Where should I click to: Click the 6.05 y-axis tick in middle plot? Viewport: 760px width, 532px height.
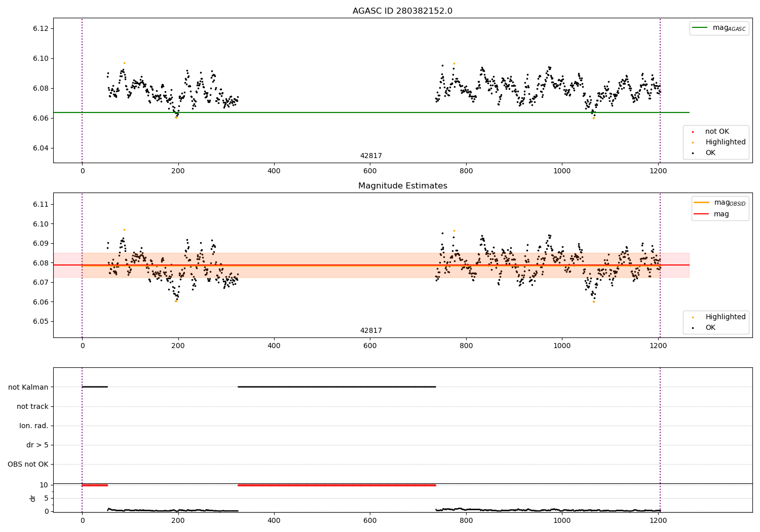[x=41, y=321]
